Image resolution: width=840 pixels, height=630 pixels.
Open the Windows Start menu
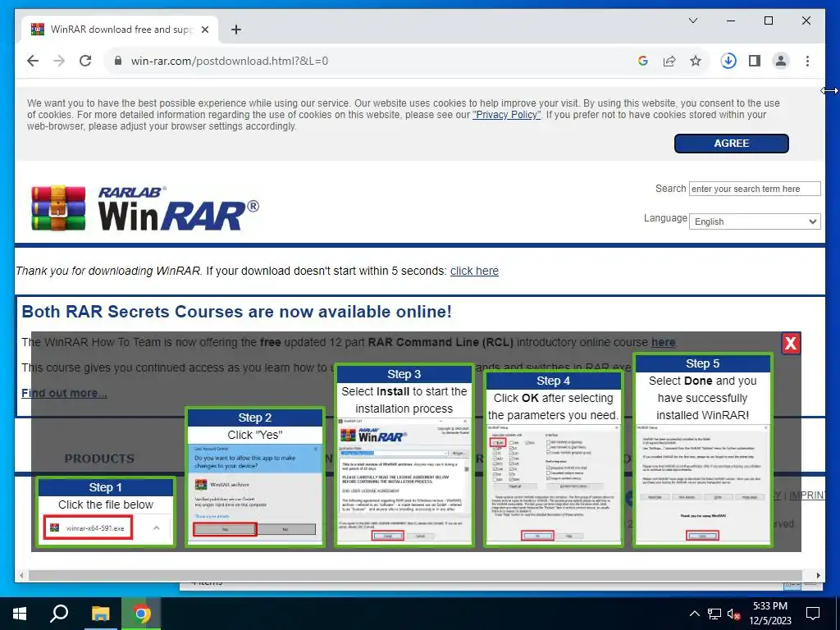coord(20,614)
